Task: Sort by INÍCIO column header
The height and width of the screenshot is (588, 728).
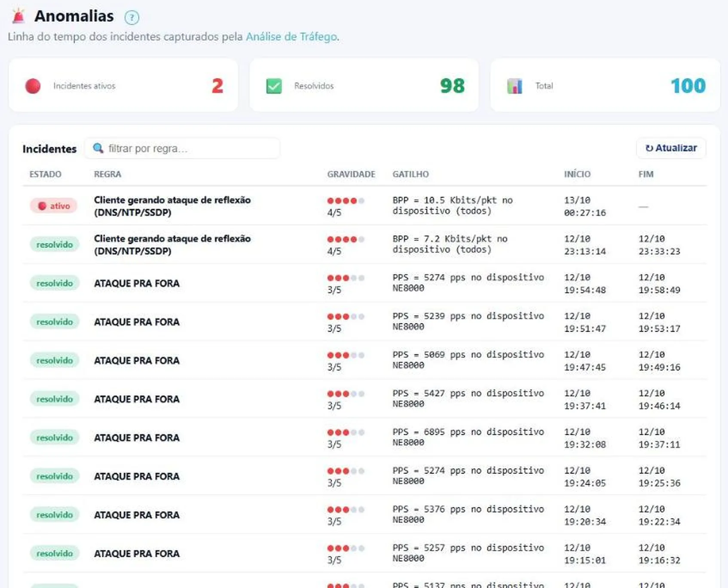Action: point(577,174)
